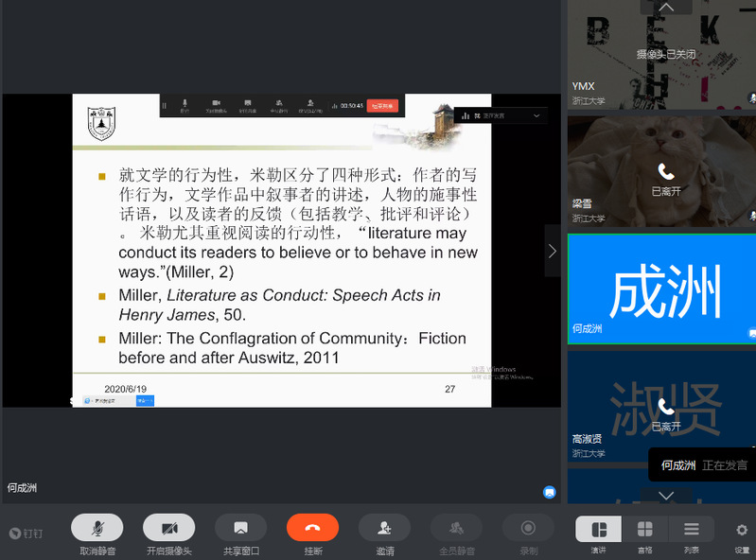Collapse participant panel with right arrow
The width and height of the screenshot is (756, 560).
pyautogui.click(x=553, y=251)
